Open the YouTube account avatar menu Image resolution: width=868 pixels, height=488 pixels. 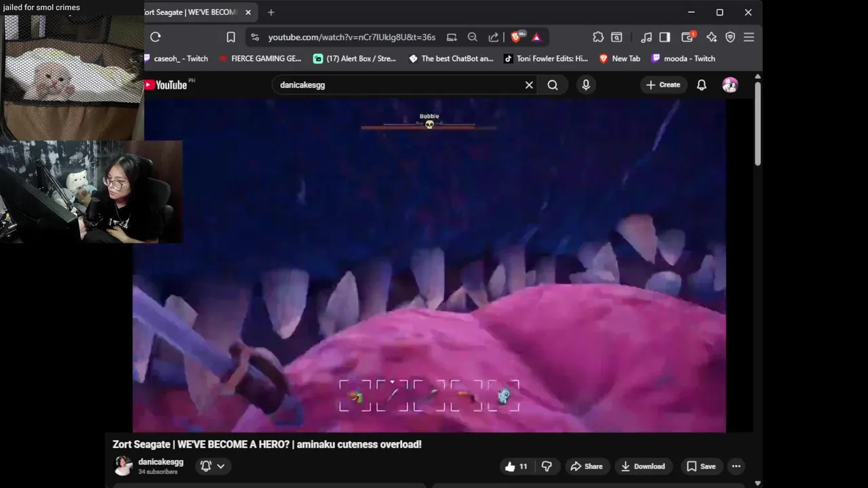click(730, 85)
